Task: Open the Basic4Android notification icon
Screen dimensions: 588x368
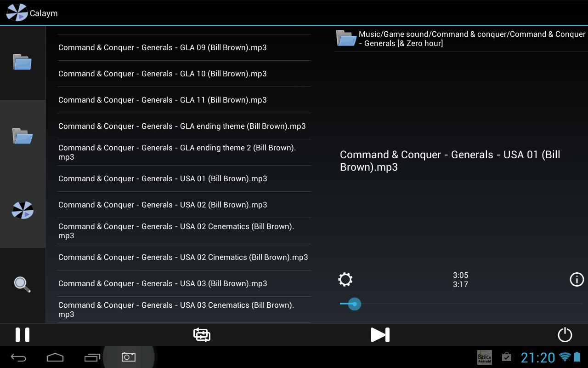Action: (x=484, y=357)
